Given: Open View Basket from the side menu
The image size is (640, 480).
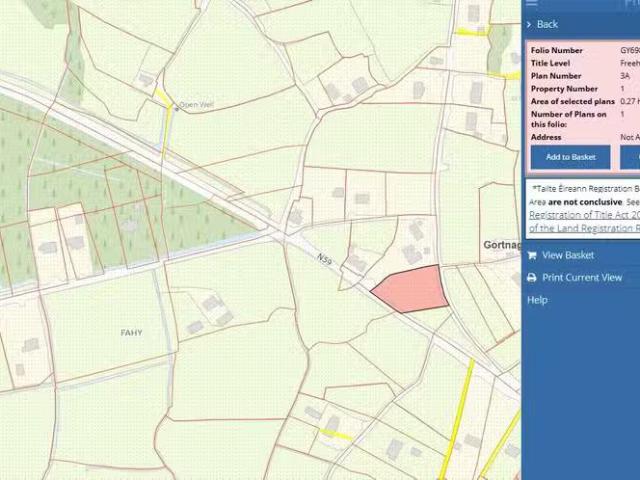Looking at the screenshot, I should coord(567,255).
